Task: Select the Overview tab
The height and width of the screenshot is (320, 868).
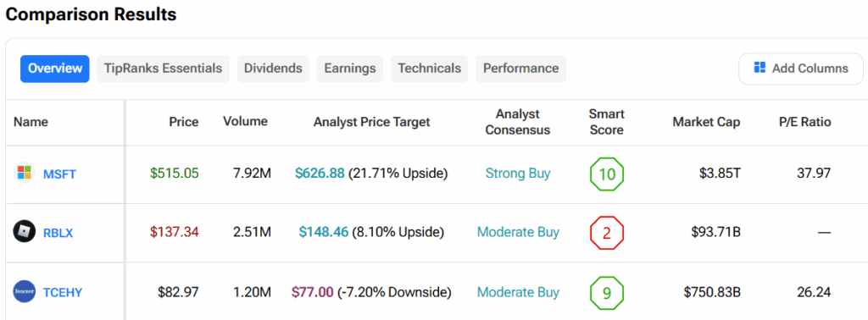Action: click(55, 69)
